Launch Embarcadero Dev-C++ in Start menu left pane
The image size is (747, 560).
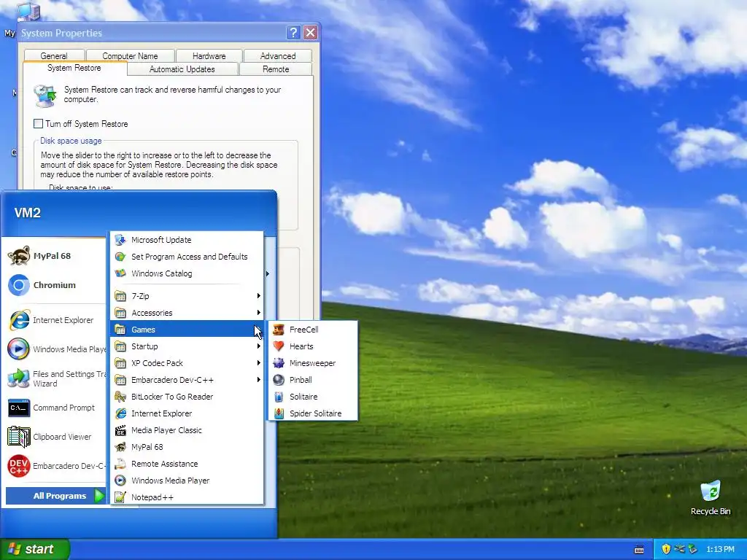pos(55,466)
